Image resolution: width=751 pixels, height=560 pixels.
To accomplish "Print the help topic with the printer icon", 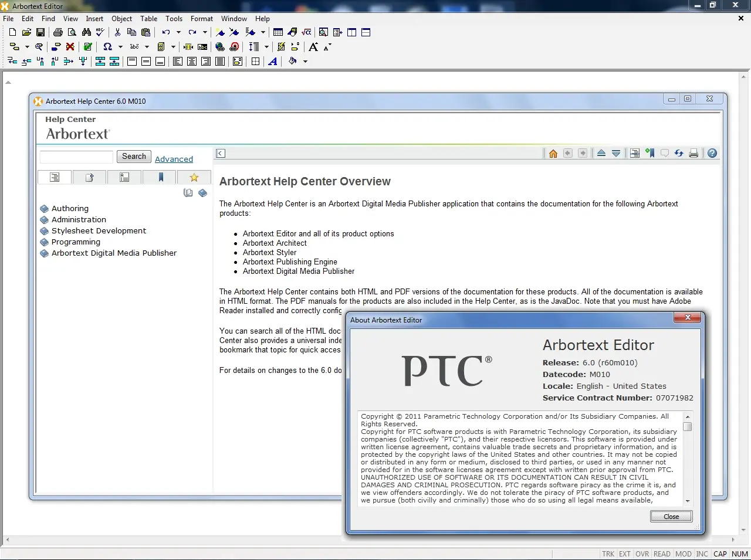I will click(x=694, y=153).
